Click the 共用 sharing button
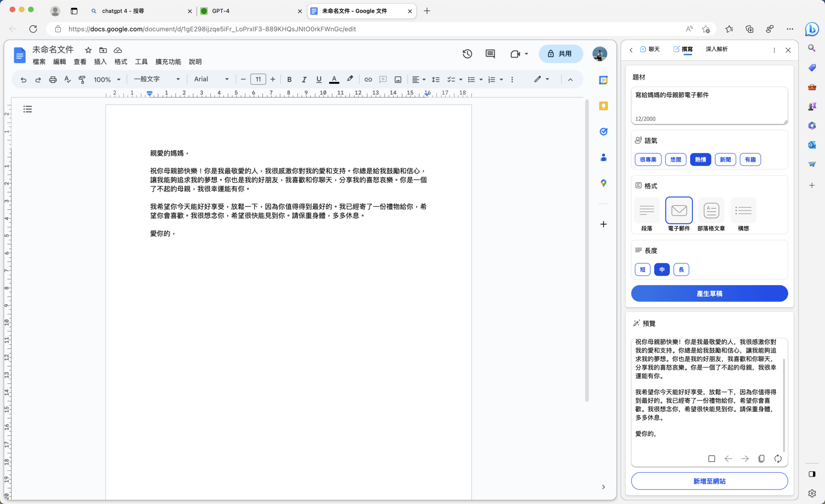The width and height of the screenshot is (825, 504). [x=560, y=54]
